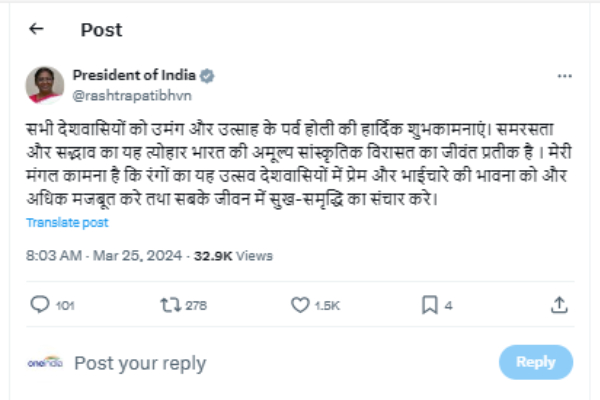Viewport: 600px width, 400px height.
Task: Click the President of India display name
Action: tap(134, 76)
